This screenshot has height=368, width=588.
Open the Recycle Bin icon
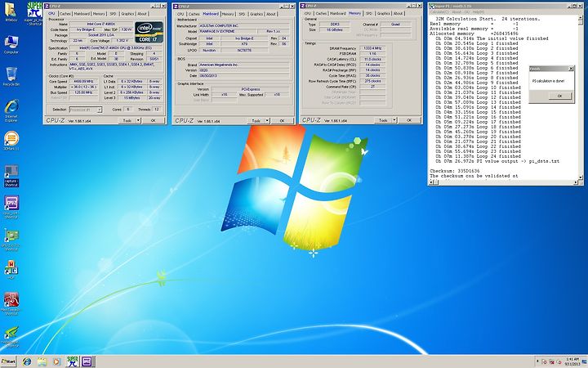point(11,76)
